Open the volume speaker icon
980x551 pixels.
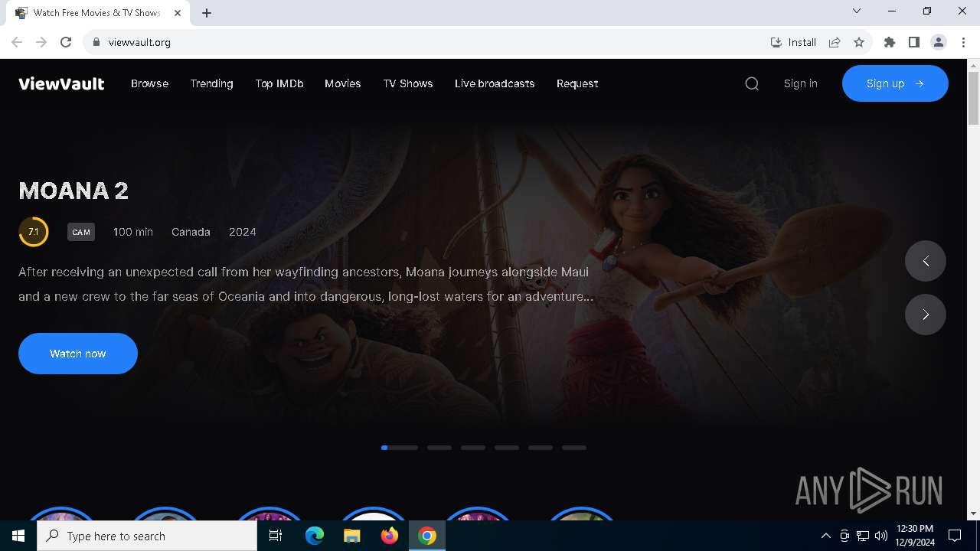881,536
